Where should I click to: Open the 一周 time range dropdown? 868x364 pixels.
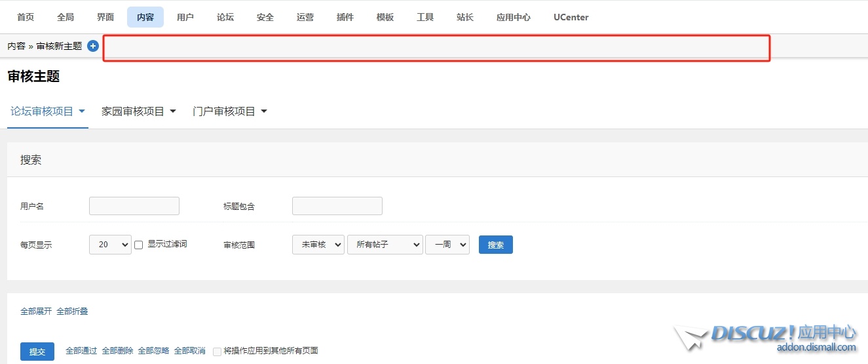[x=447, y=245]
